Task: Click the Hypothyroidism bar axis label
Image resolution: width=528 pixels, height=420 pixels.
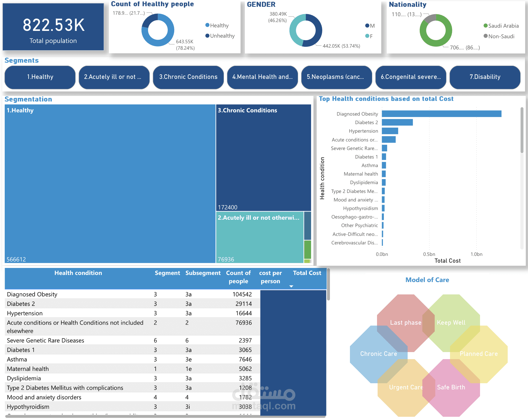Action: (x=361, y=208)
